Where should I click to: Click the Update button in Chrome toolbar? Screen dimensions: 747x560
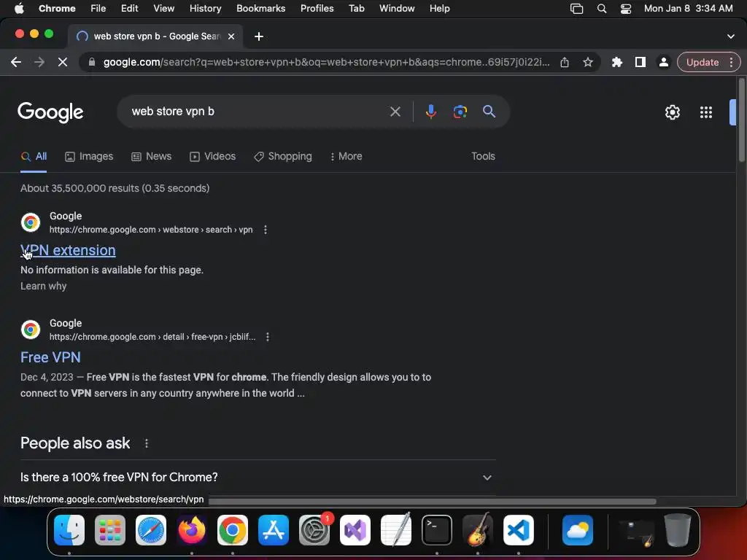pyautogui.click(x=703, y=63)
